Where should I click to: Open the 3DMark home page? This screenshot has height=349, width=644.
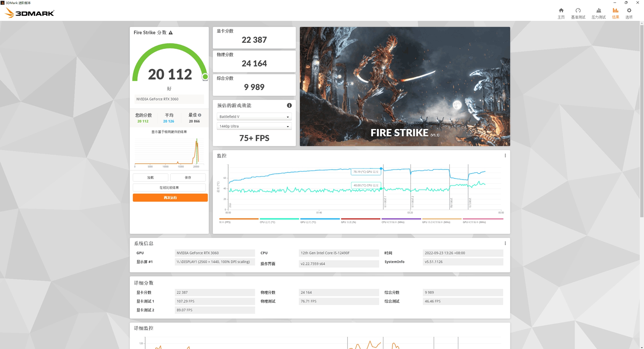(x=561, y=13)
